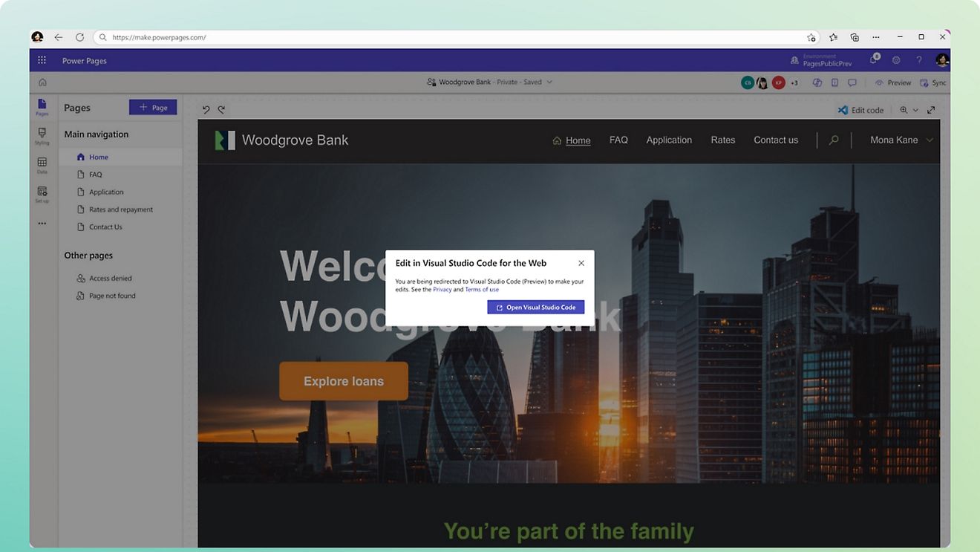Viewport: 980px width, 552px height.
Task: Select Application page in Main navigation
Action: (x=121, y=192)
